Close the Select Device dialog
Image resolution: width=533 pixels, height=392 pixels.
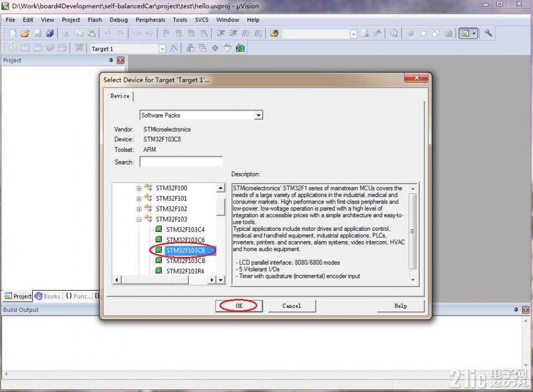click(416, 77)
